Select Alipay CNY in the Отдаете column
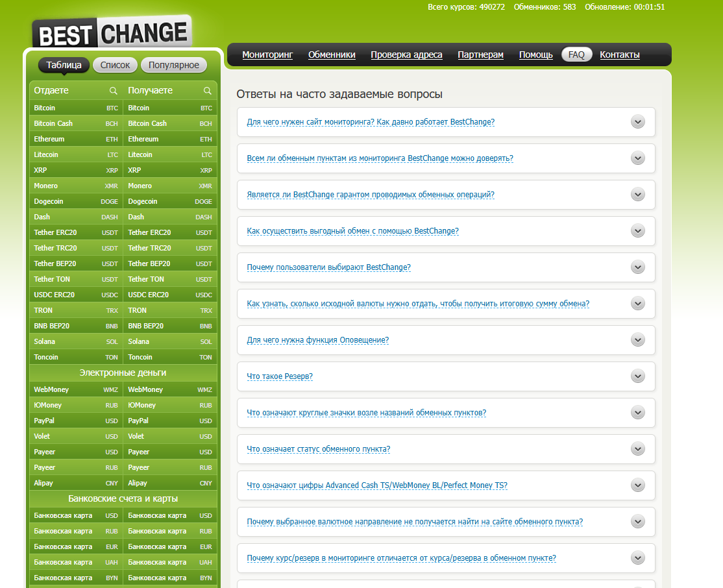Viewport: 723px width, 588px height. click(x=76, y=484)
